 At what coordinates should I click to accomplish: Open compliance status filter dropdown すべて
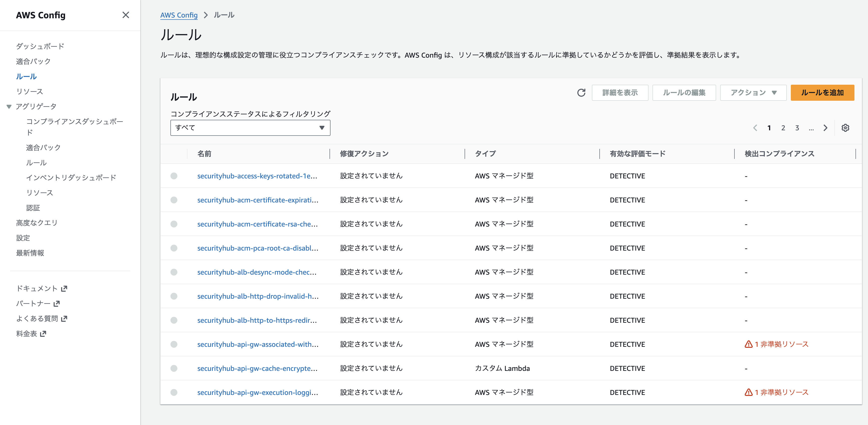(250, 128)
